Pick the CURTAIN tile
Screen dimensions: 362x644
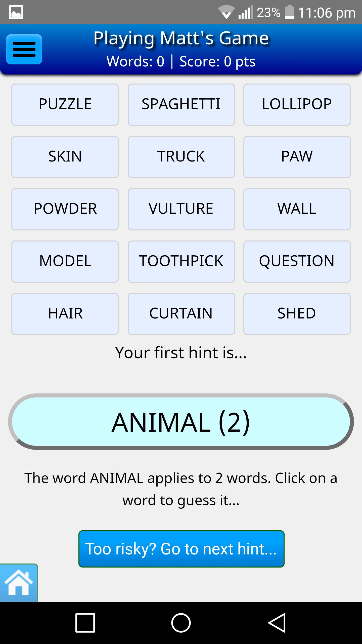(181, 314)
